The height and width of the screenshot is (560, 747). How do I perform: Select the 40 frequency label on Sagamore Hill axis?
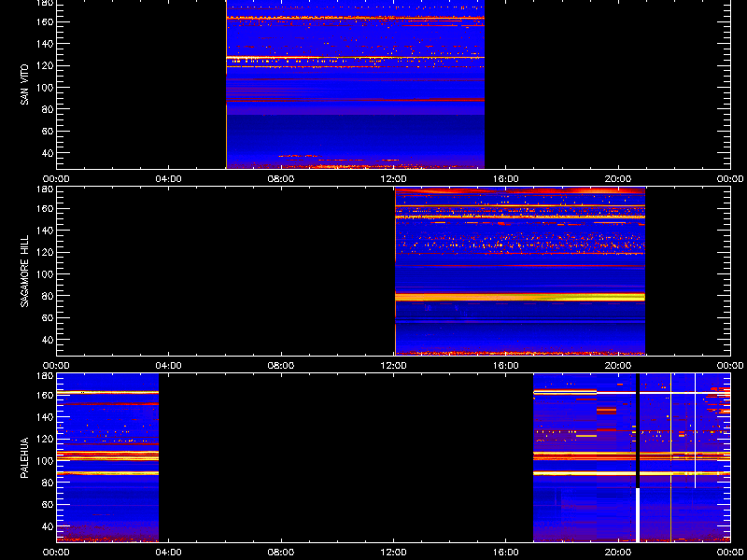click(x=49, y=340)
